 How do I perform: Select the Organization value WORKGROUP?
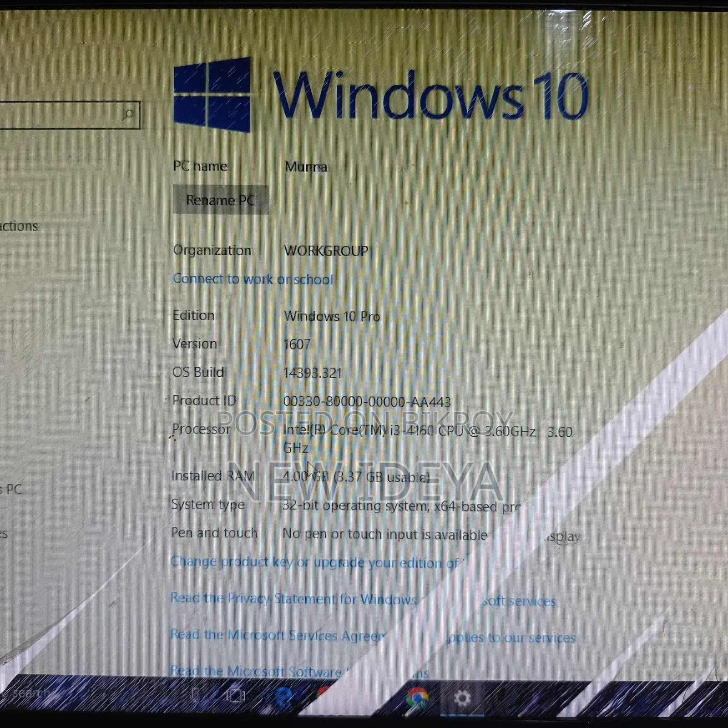pyautogui.click(x=326, y=251)
